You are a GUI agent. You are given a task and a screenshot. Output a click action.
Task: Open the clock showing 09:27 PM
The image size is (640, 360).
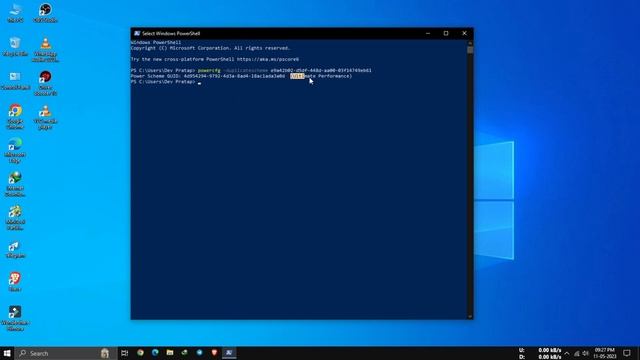[605, 353]
